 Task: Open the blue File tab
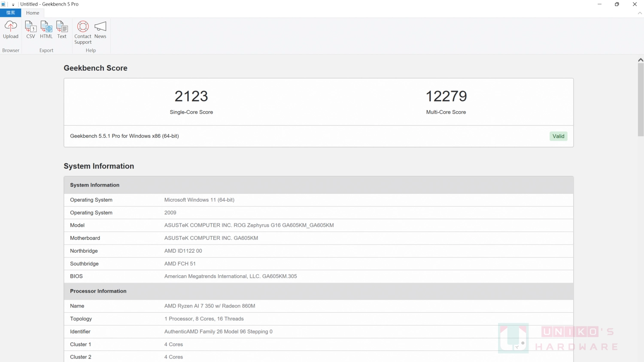[10, 13]
